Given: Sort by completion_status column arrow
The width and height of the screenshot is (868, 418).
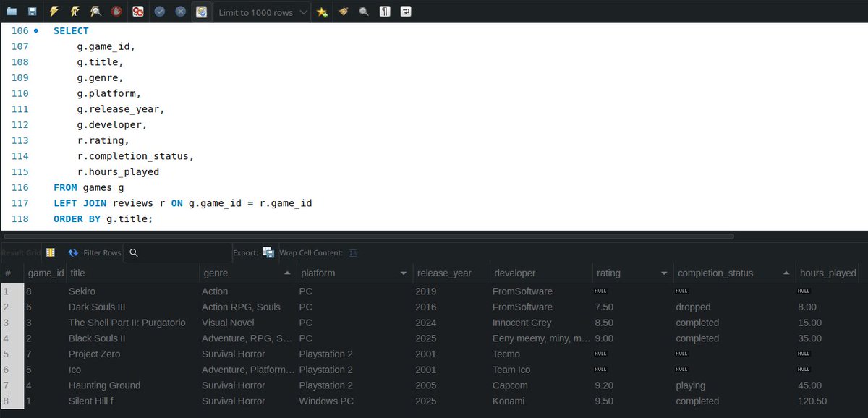Looking at the screenshot, I should pos(786,273).
